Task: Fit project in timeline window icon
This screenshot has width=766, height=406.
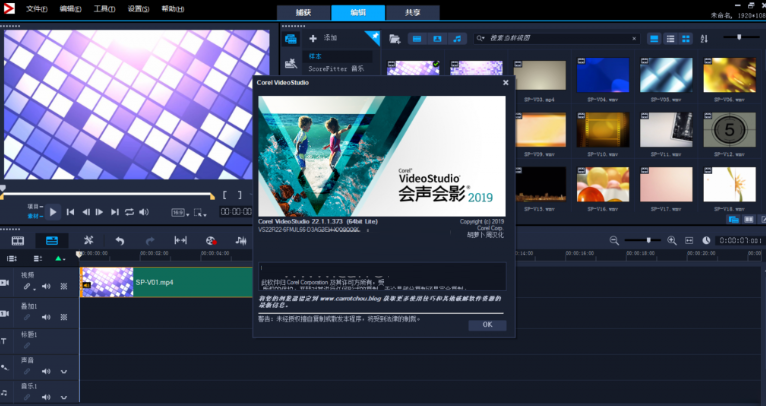Action: (x=689, y=240)
